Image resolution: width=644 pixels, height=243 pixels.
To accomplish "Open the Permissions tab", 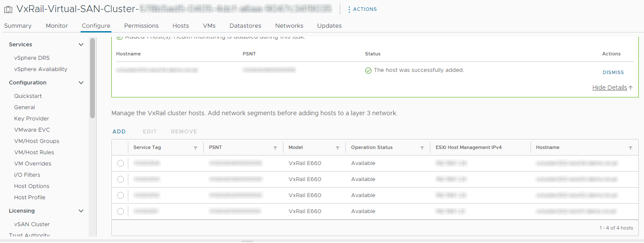I will click(x=141, y=26).
